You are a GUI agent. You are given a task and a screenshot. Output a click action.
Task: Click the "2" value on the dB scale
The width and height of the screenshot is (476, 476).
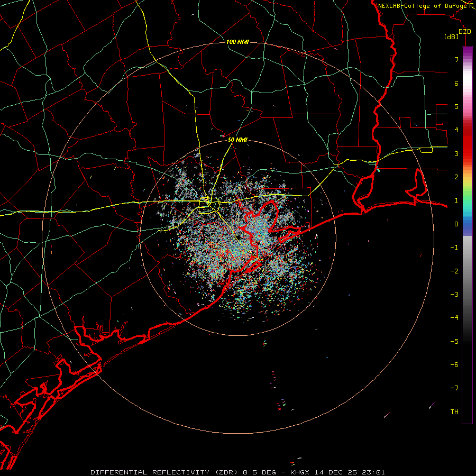(x=456, y=177)
